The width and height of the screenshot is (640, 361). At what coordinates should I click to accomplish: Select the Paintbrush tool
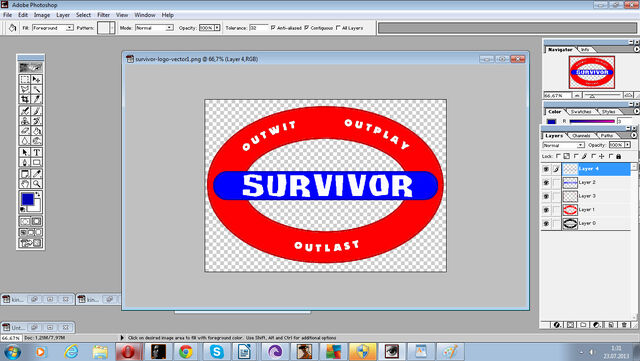(x=36, y=111)
